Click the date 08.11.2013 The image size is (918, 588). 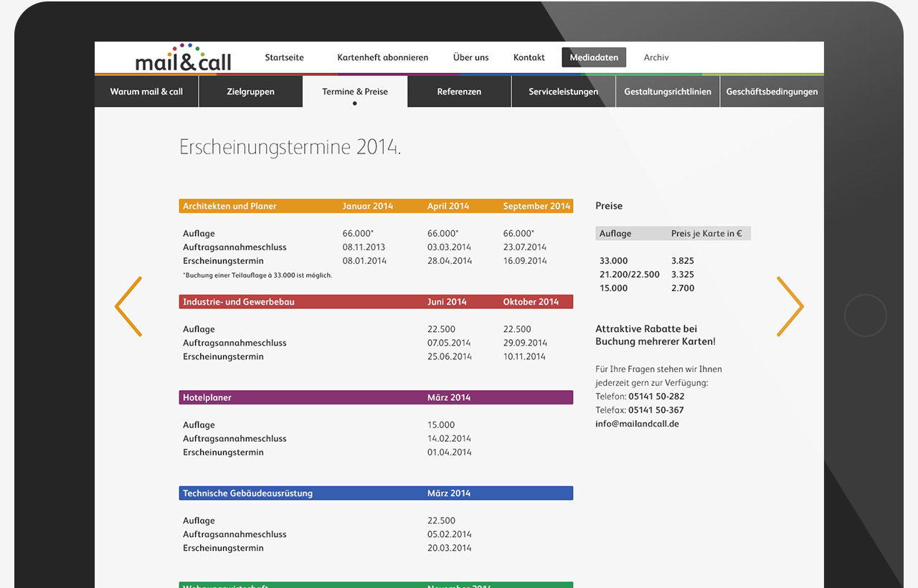click(364, 247)
